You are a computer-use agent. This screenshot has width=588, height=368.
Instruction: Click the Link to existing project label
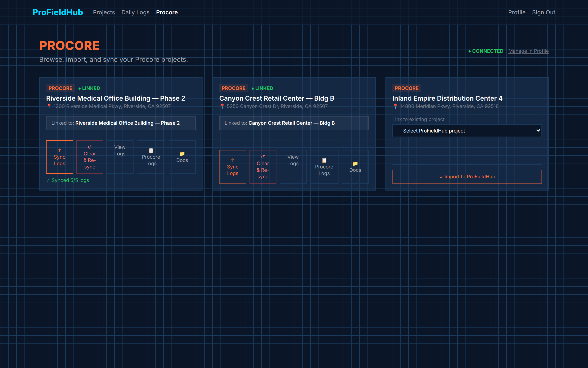tap(418, 120)
